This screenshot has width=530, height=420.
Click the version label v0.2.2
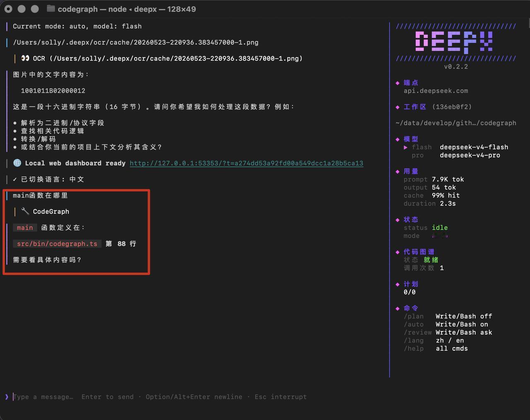(456, 67)
